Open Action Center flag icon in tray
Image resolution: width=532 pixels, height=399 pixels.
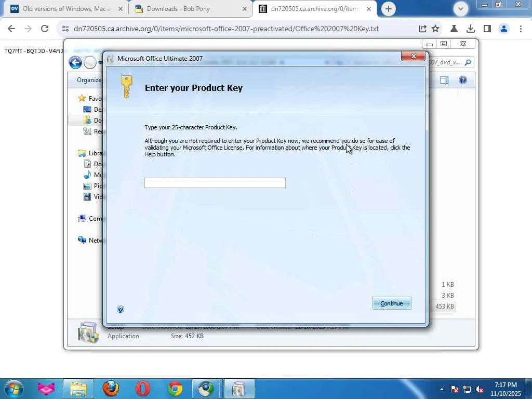(x=455, y=389)
